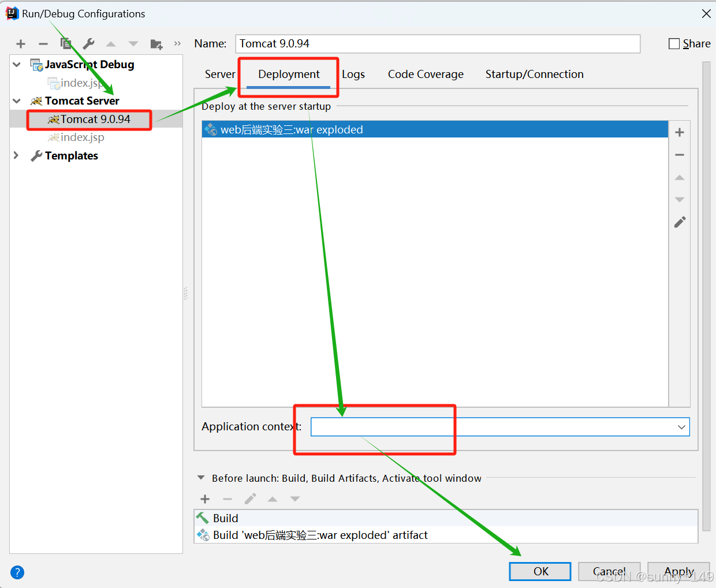Collapse the JavaScript Debug node
Viewport: 716px width, 588px height.
coord(17,65)
